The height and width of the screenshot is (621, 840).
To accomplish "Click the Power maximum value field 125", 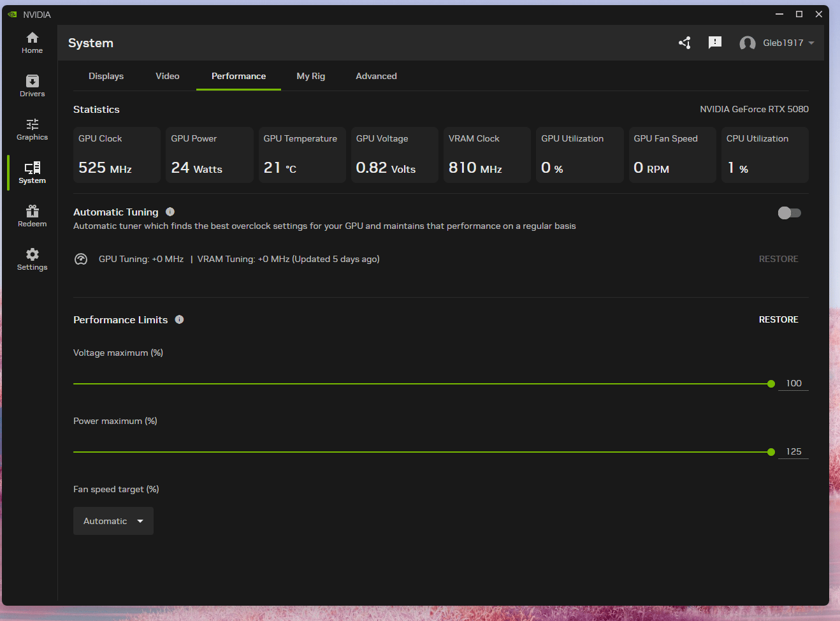I will tap(793, 451).
